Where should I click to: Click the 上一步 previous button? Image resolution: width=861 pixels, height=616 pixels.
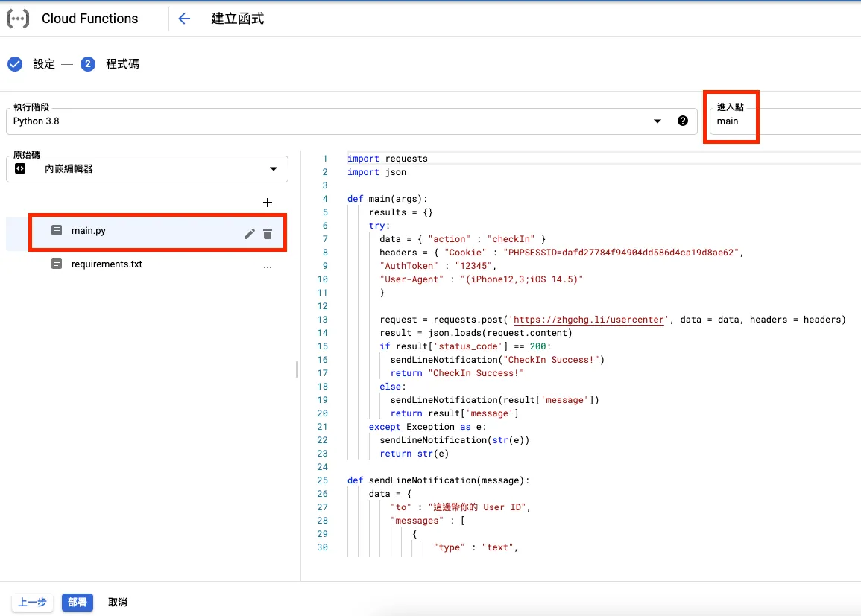(32, 602)
